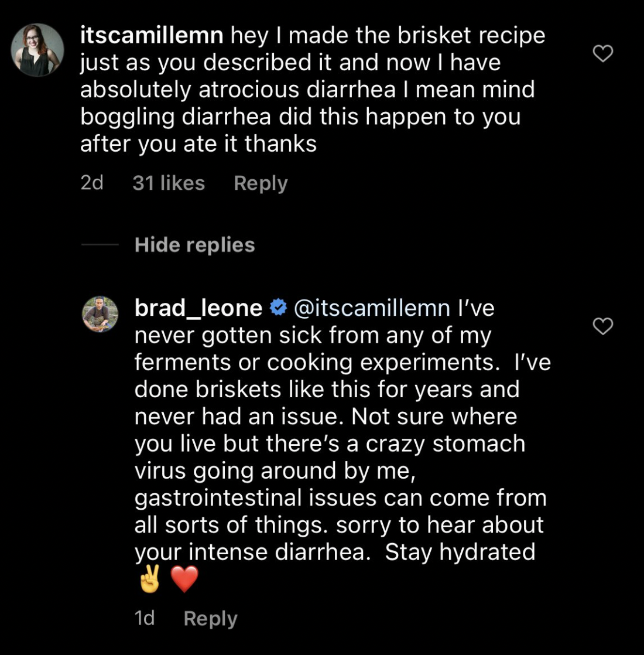Open the itscamillemn username link
Screen dimensions: 644x655
click(x=152, y=36)
